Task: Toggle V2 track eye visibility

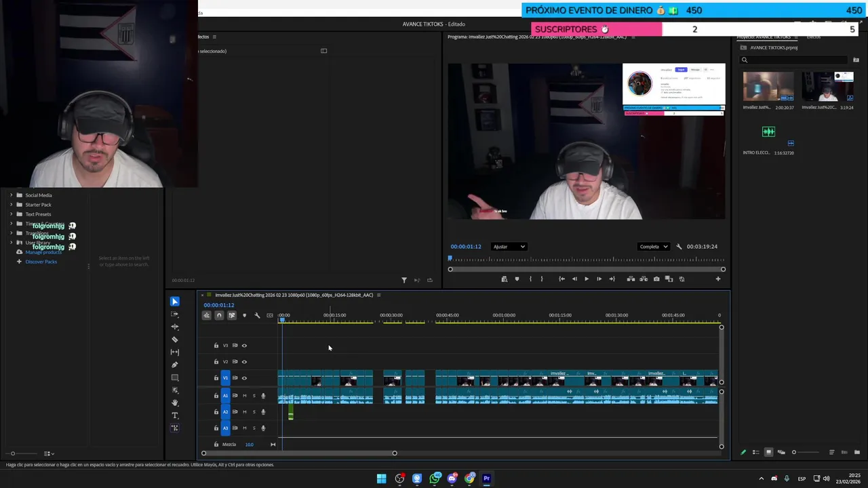Action: [x=244, y=362]
